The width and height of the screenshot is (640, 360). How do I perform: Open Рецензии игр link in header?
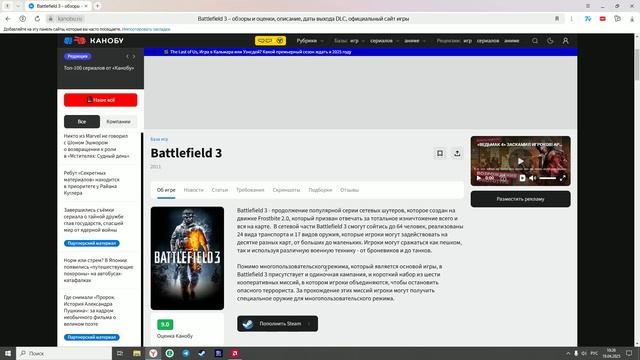[467, 41]
